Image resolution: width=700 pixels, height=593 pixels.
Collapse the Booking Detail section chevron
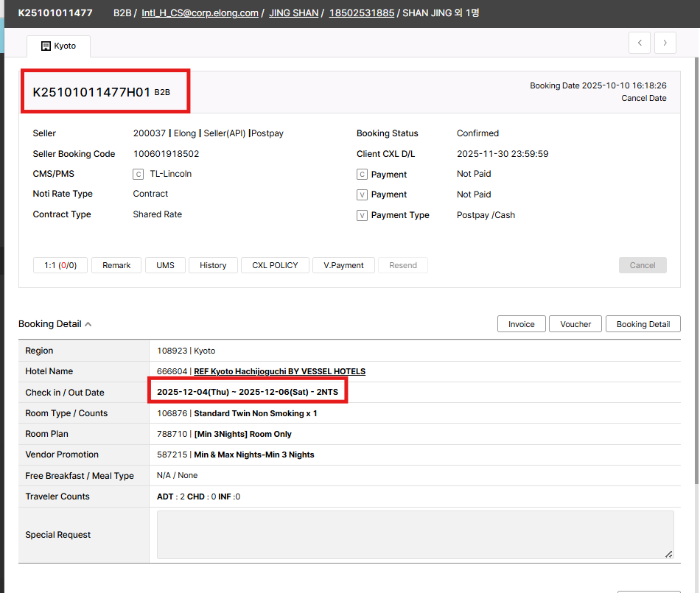point(88,324)
